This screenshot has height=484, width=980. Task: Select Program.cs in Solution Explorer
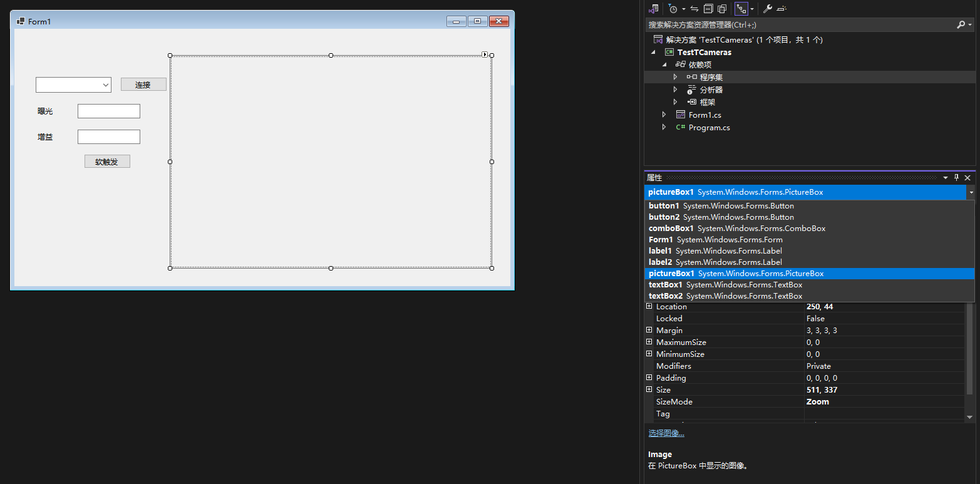709,127
